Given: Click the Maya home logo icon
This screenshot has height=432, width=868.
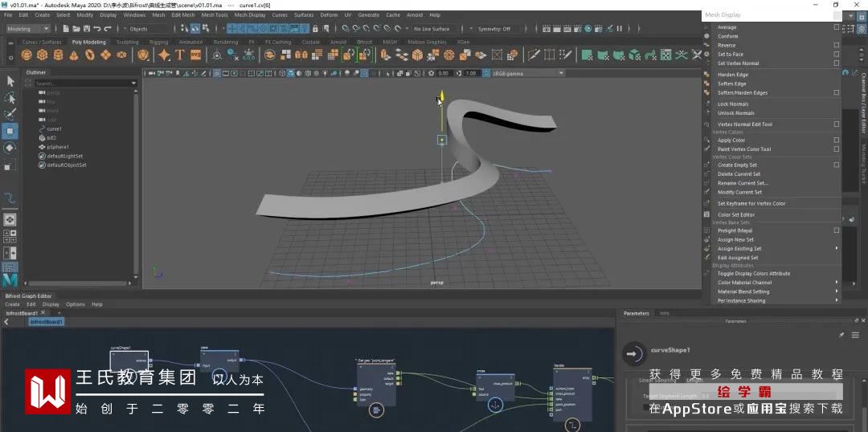Looking at the screenshot, I should (x=10, y=280).
